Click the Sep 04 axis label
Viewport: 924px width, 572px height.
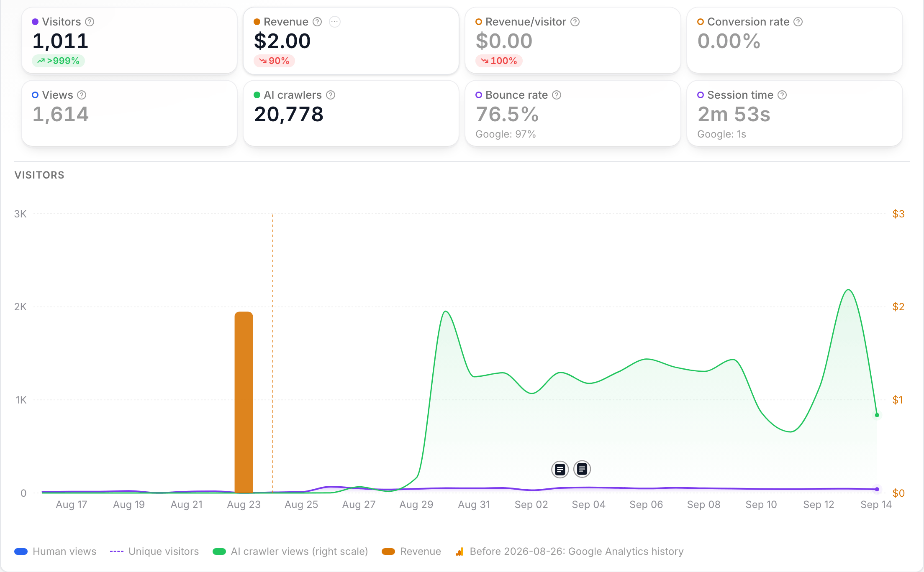(x=588, y=505)
